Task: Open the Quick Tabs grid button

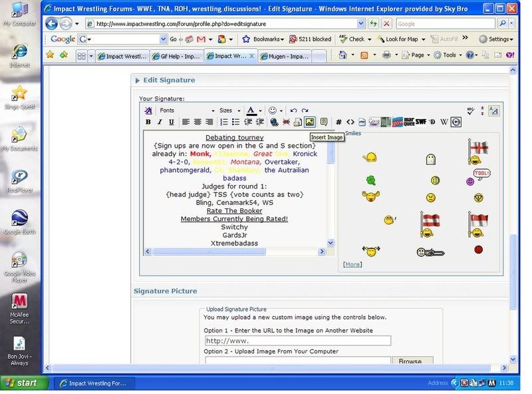Action: [x=81, y=56]
